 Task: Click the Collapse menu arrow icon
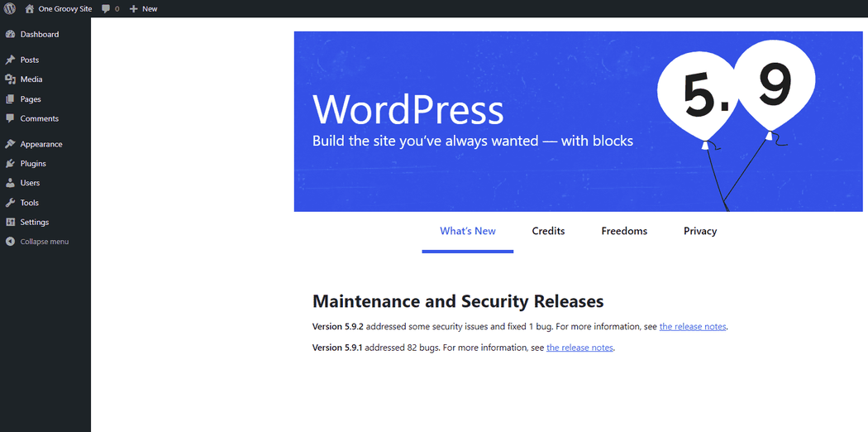coord(10,242)
